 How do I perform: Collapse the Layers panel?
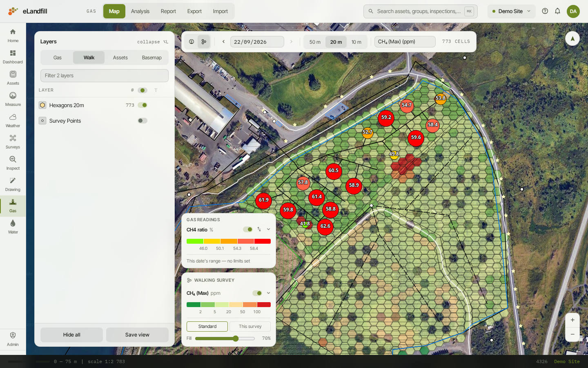(x=153, y=42)
